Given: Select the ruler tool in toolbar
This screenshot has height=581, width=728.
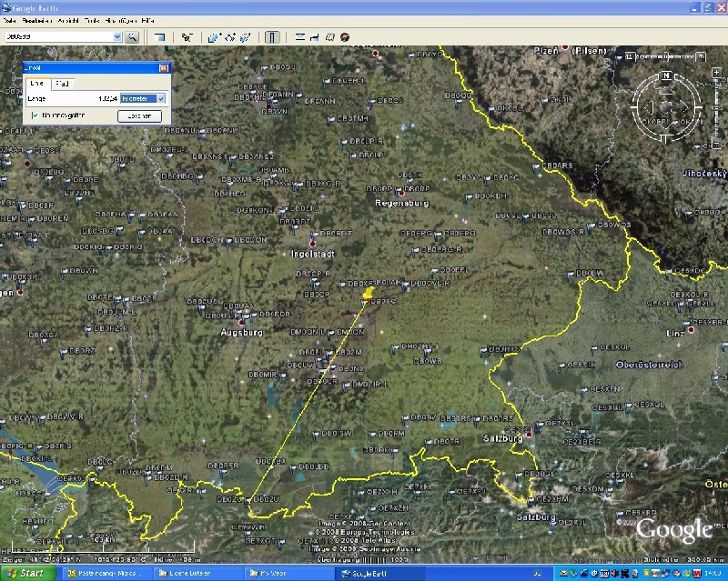Looking at the screenshot, I should click(x=272, y=37).
